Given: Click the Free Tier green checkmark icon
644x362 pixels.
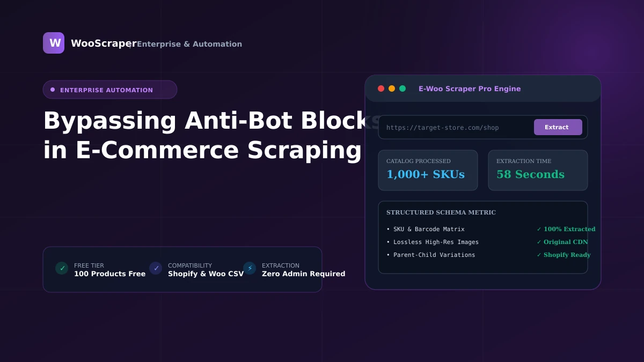Looking at the screenshot, I should click(x=62, y=268).
